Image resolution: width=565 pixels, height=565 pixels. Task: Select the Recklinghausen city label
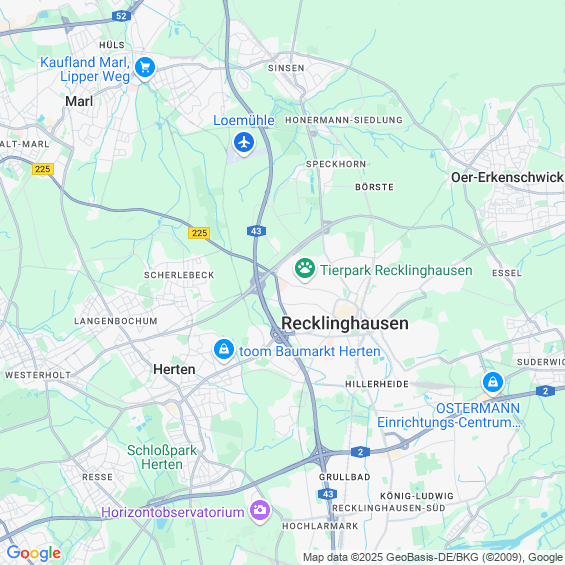[345, 323]
